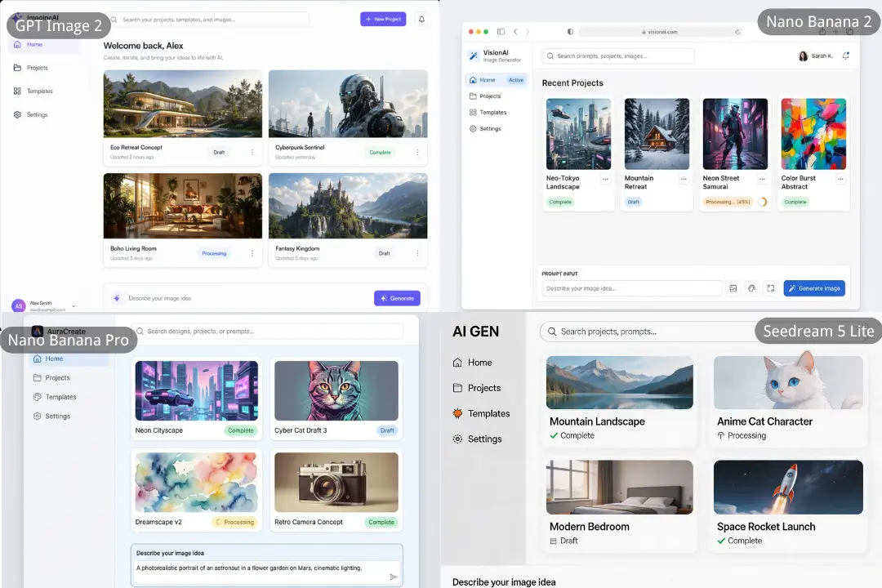
Task: Open the Neo-Tokyo Landscape more options
Action: [x=605, y=180]
